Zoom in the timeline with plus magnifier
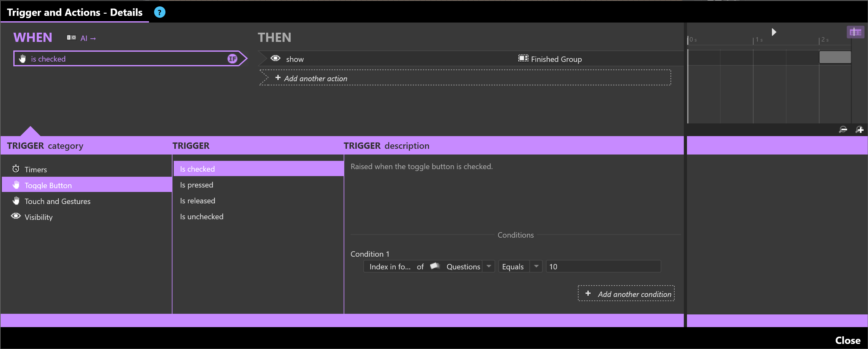Viewport: 868px width, 349px height. [x=859, y=130]
